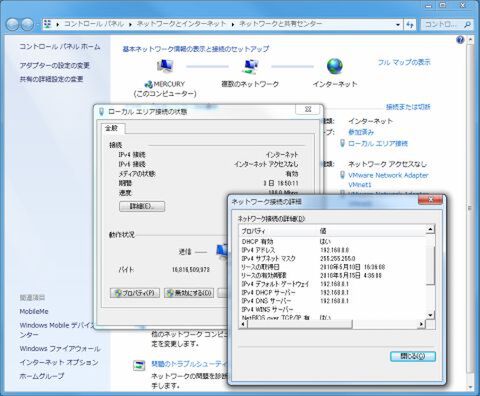Click the forward navigation arrow button

point(28,24)
